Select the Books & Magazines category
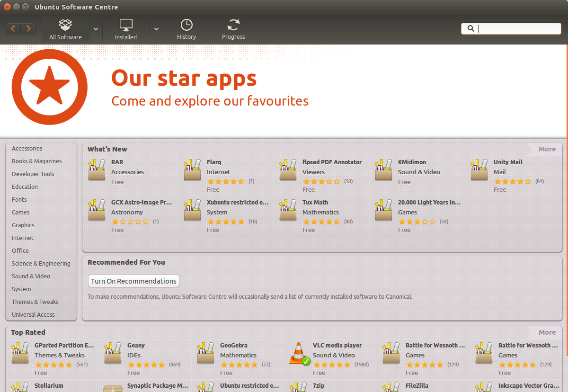This screenshot has height=392, width=568. (37, 161)
